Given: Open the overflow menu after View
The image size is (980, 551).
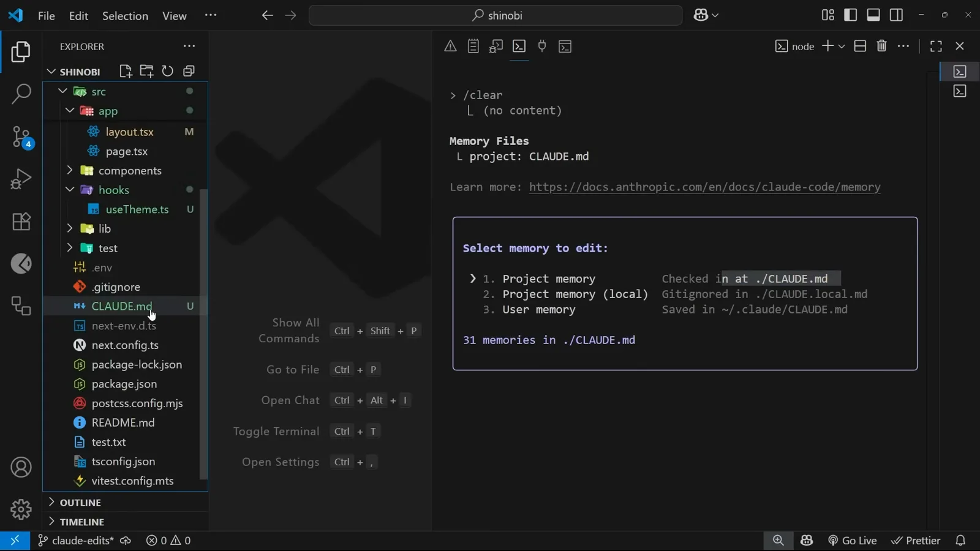Looking at the screenshot, I should click(x=211, y=15).
